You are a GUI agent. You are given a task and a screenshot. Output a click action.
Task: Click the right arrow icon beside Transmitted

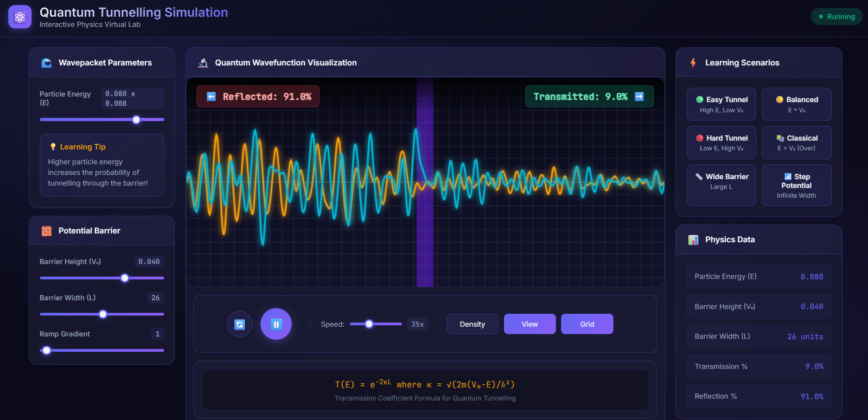pos(639,97)
